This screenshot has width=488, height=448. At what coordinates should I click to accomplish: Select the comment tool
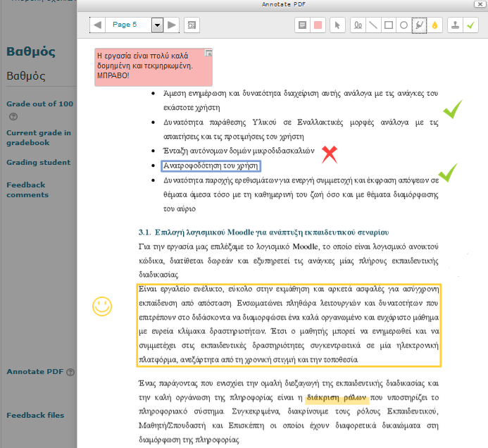[303, 25]
